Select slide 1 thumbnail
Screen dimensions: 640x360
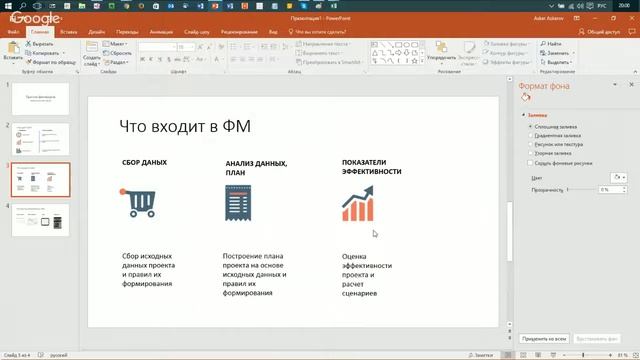pyautogui.click(x=40, y=99)
